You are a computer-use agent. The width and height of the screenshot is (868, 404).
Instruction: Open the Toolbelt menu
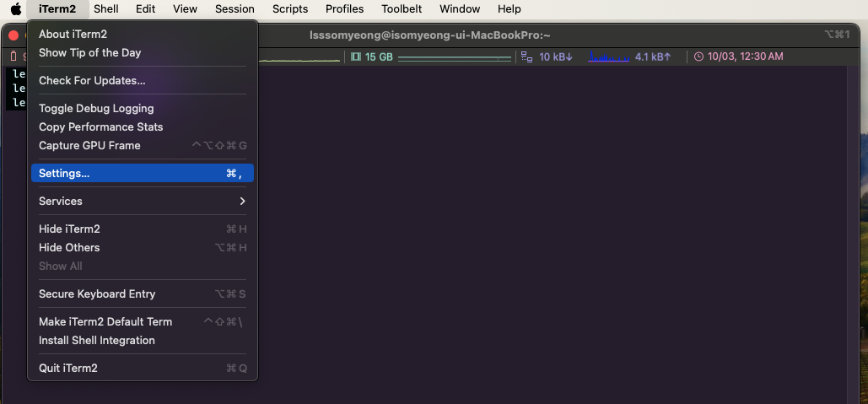(402, 8)
